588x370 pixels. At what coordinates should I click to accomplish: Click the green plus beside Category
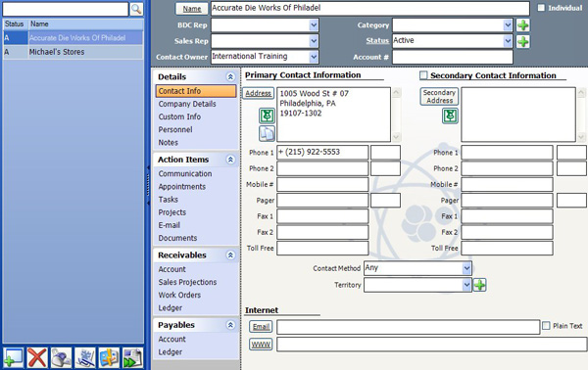(522, 25)
